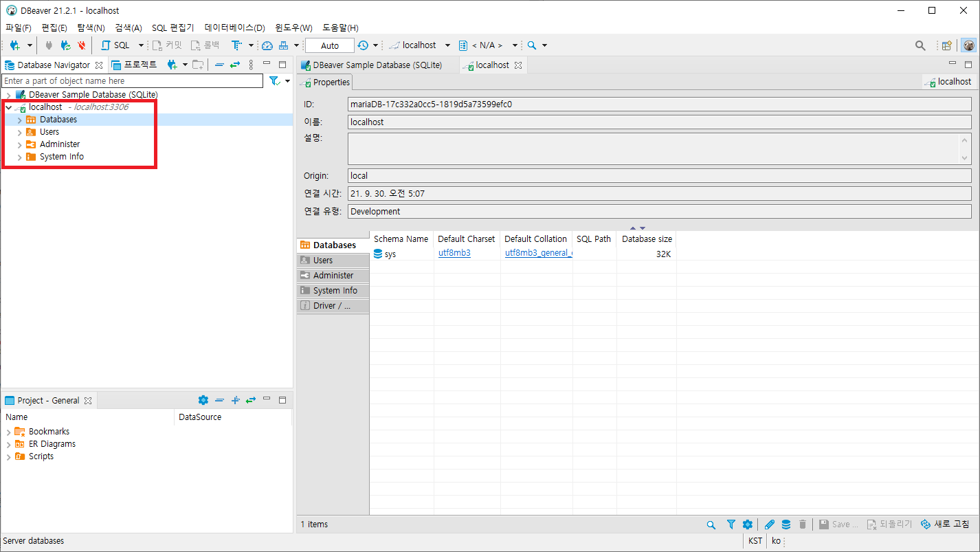This screenshot has height=552, width=980.
Task: Open the 탐색(N) menu
Action: click(x=91, y=28)
